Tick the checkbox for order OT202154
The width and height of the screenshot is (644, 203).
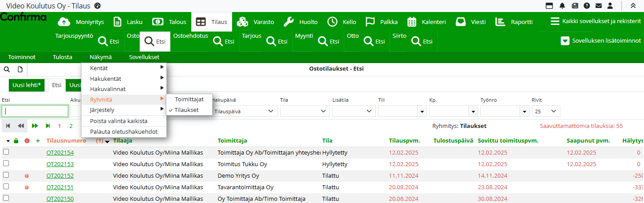coord(6,152)
